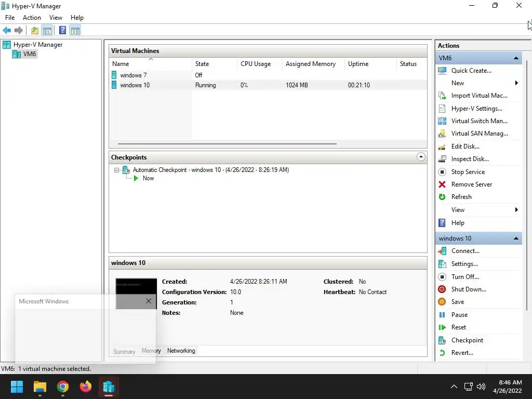532x399 pixels.
Task: Click the windows 10 VM preview thumbnail
Action: tap(136, 294)
